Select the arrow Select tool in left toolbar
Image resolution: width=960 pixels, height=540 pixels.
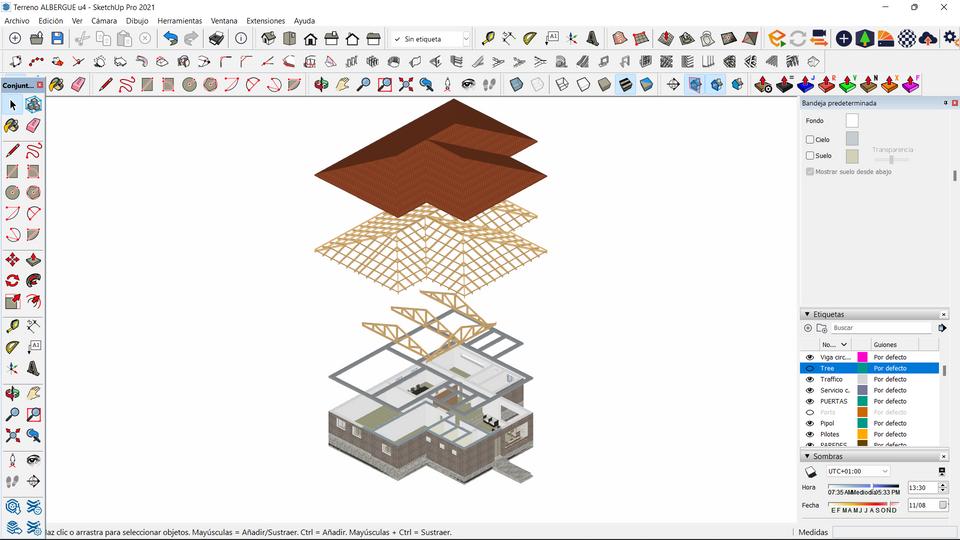pos(12,105)
